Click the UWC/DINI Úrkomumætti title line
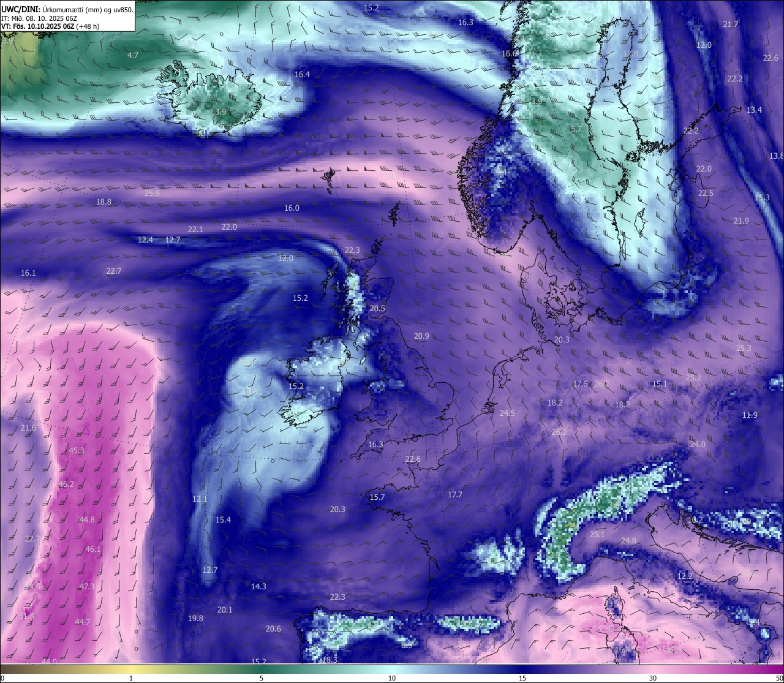 (x=67, y=9)
